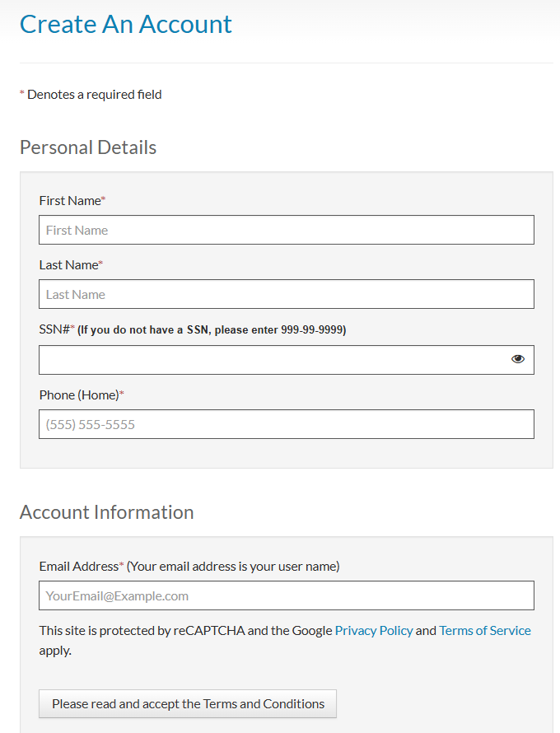Image resolution: width=560 pixels, height=733 pixels.
Task: Click the Create An Account heading
Action: [x=126, y=25]
